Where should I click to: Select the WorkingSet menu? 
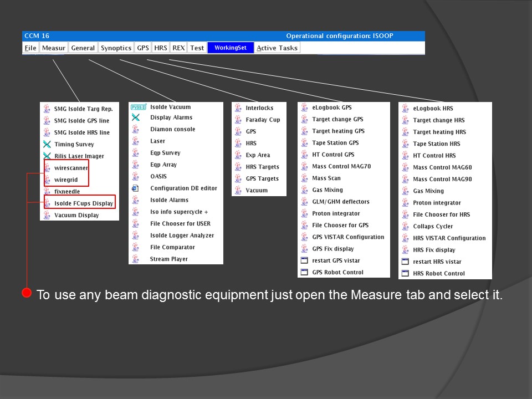231,48
